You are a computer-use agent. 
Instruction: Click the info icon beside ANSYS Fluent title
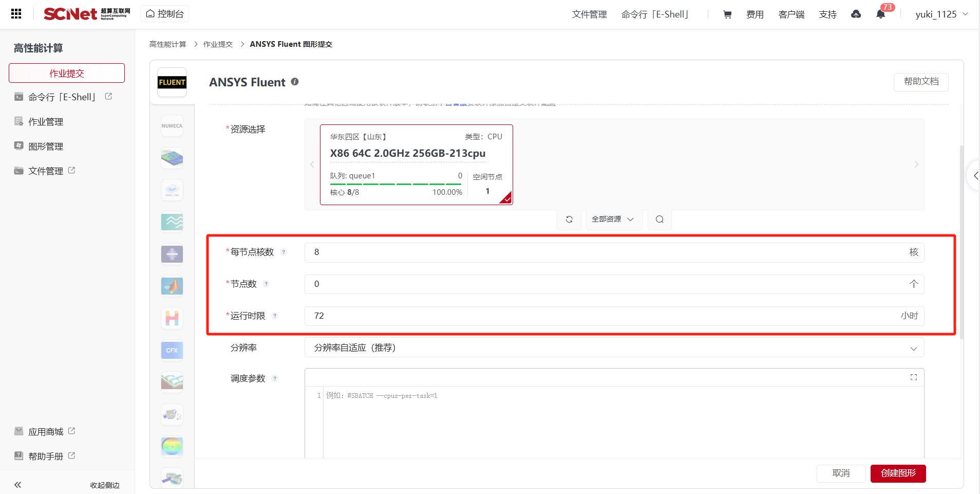[x=295, y=82]
